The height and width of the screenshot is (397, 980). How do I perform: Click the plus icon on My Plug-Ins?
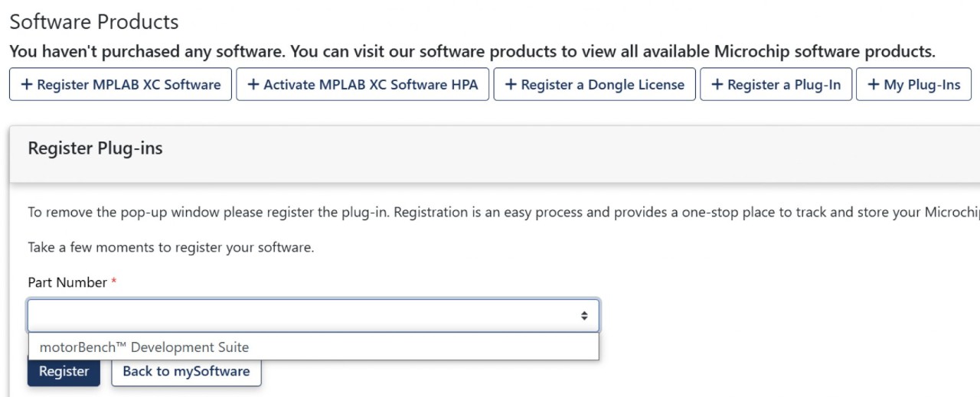[874, 85]
